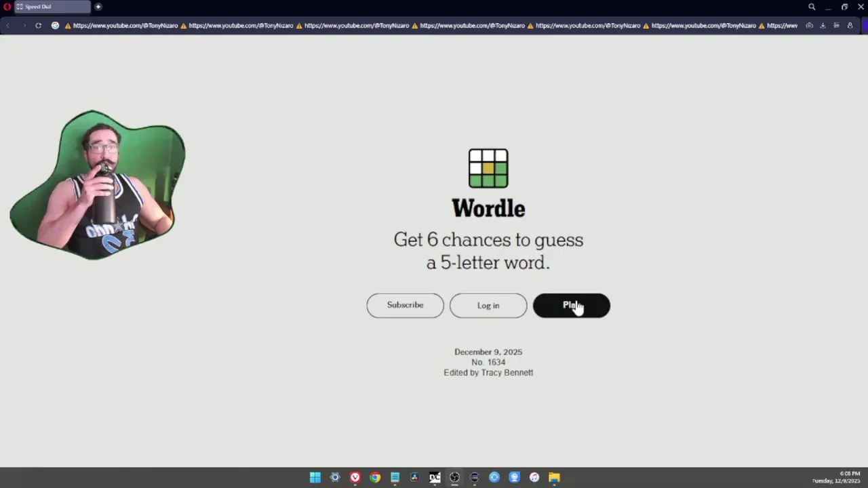
Task: Click the webcam overlay of the streamer
Action: click(x=98, y=185)
